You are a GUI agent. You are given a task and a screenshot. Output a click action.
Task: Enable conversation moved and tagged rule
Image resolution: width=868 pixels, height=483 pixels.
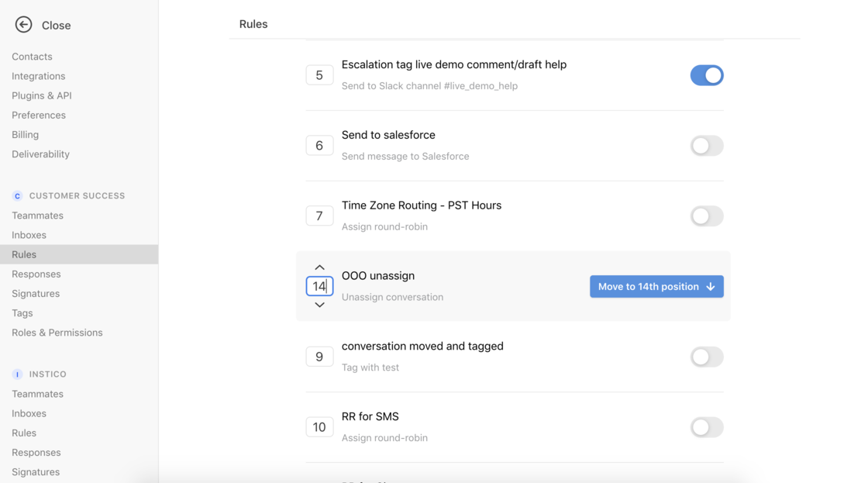[706, 357]
